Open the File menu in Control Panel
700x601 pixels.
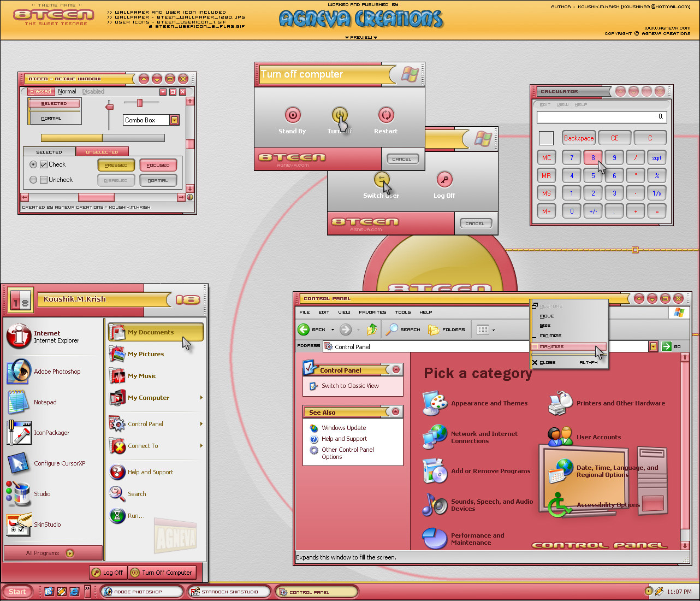(x=305, y=312)
